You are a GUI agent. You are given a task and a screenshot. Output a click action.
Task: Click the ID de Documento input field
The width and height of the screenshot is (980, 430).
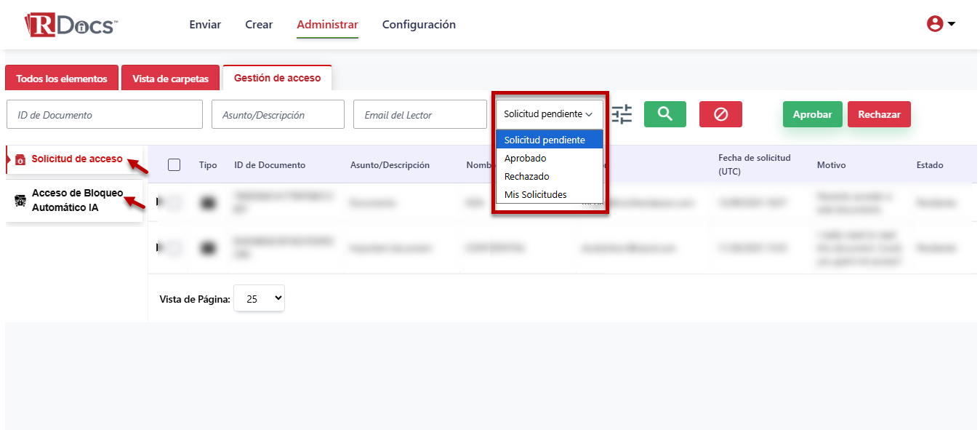[105, 115]
